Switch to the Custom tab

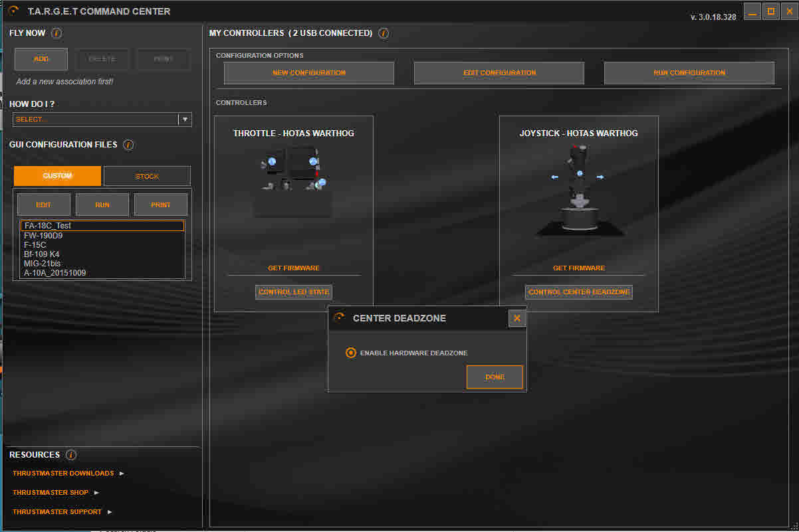(x=57, y=176)
